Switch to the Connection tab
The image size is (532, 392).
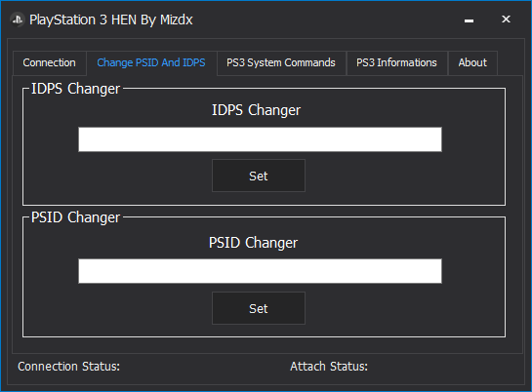pyautogui.click(x=50, y=62)
